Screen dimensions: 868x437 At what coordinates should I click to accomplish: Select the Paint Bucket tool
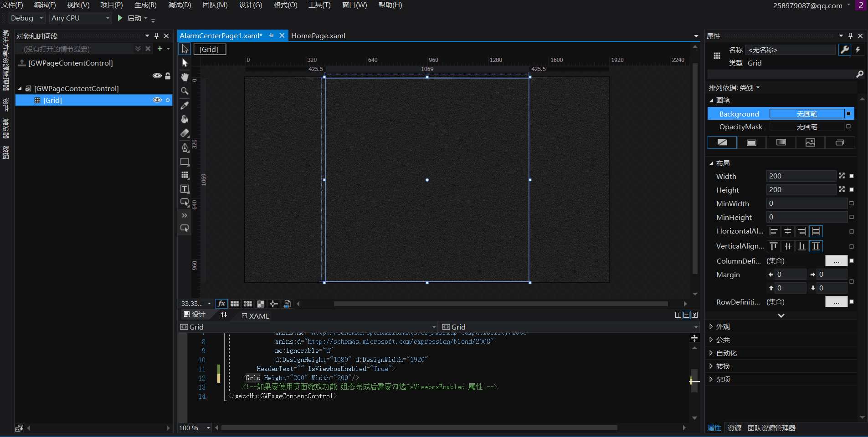pyautogui.click(x=185, y=119)
